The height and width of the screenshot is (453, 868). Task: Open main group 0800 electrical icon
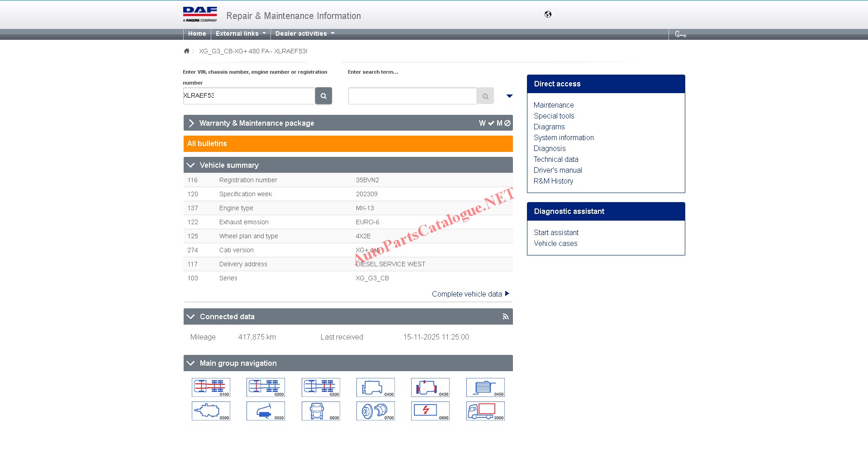click(430, 411)
